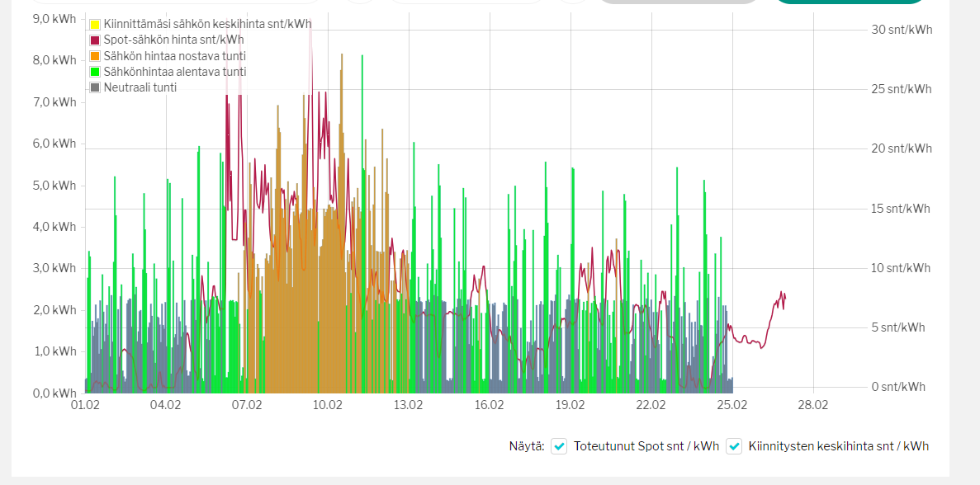Click the crimson Spot-sähkön hinta legend icon
980x485 pixels.
[x=95, y=40]
